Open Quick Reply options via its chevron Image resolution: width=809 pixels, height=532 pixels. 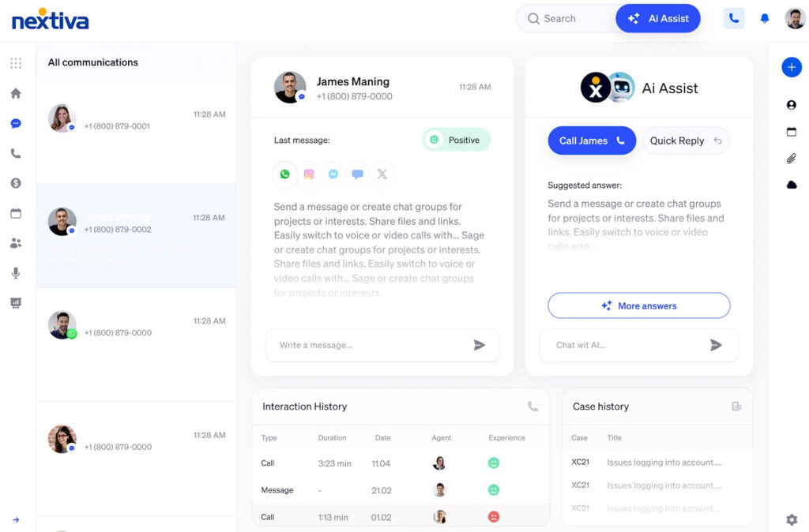[x=719, y=140]
